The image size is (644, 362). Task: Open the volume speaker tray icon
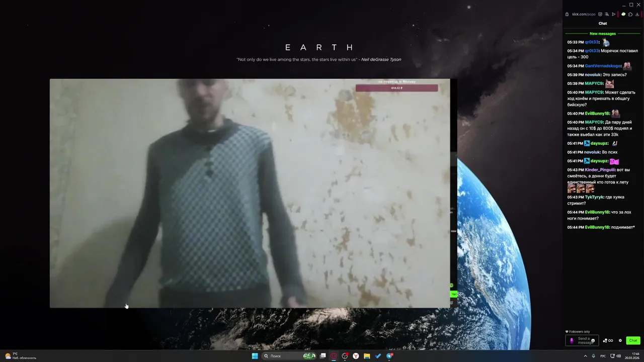[618, 356]
